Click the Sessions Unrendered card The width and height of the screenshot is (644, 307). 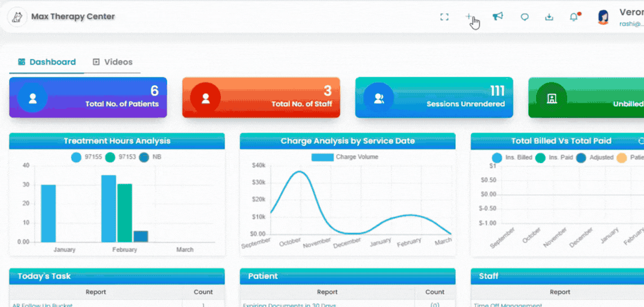pos(434,97)
